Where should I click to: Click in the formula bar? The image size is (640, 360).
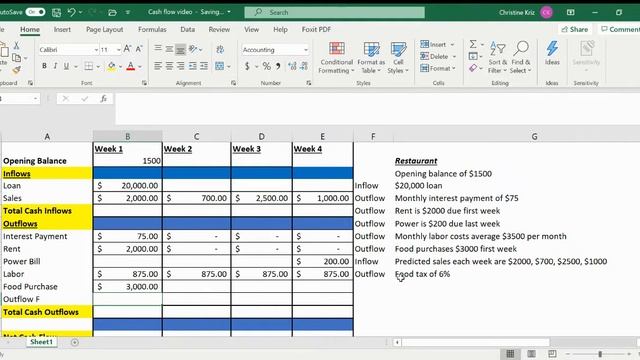pos(378,109)
